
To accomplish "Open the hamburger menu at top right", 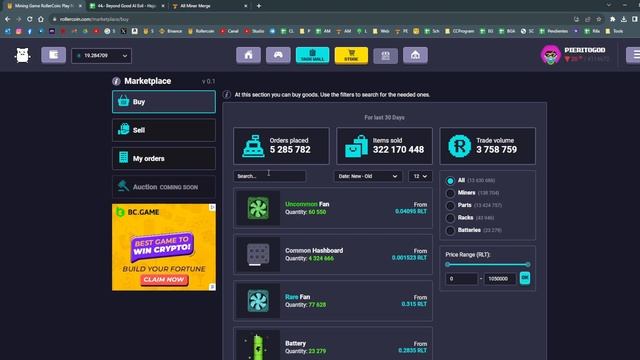I will click(634, 55).
